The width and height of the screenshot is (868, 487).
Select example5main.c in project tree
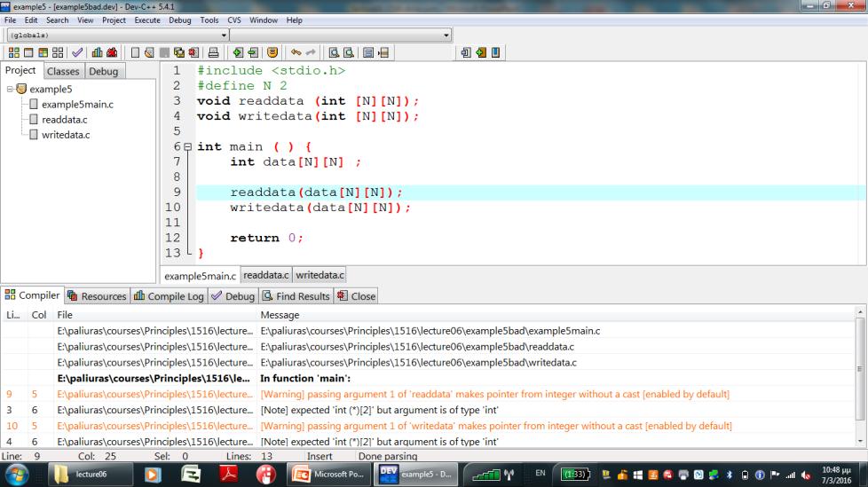[77, 104]
